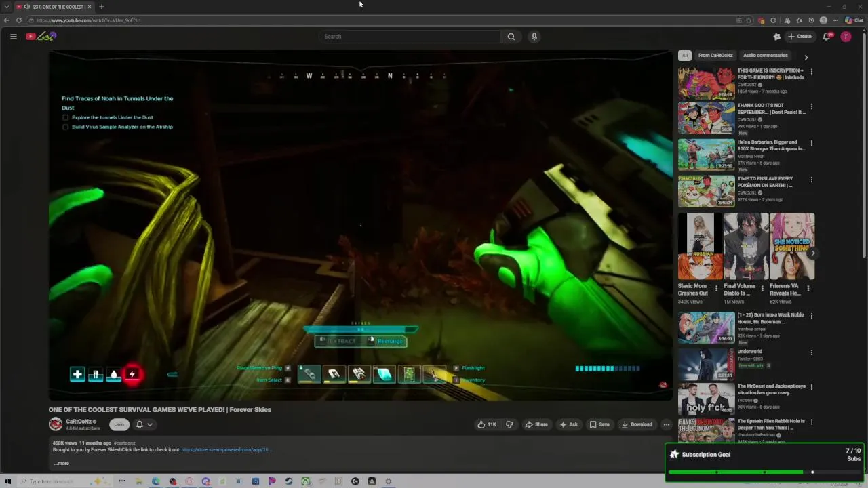868x488 pixels.
Task: Open Steam from the taskbar
Action: tap(289, 481)
